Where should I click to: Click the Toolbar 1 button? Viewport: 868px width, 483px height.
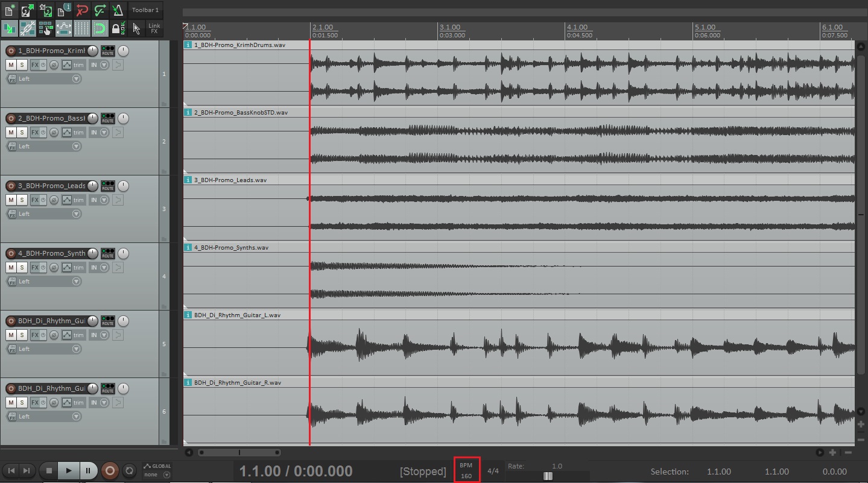pos(145,10)
